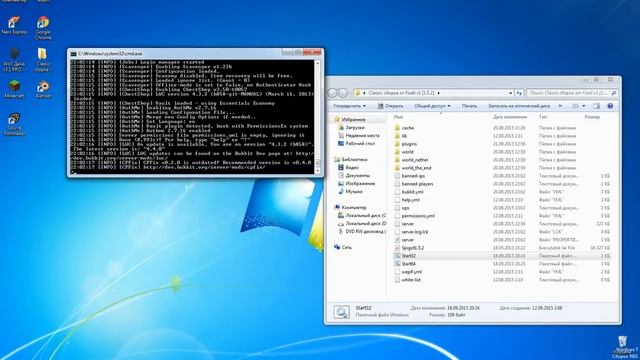Open address bar history dropdown
The height and width of the screenshot is (360, 640).
tap(510, 93)
